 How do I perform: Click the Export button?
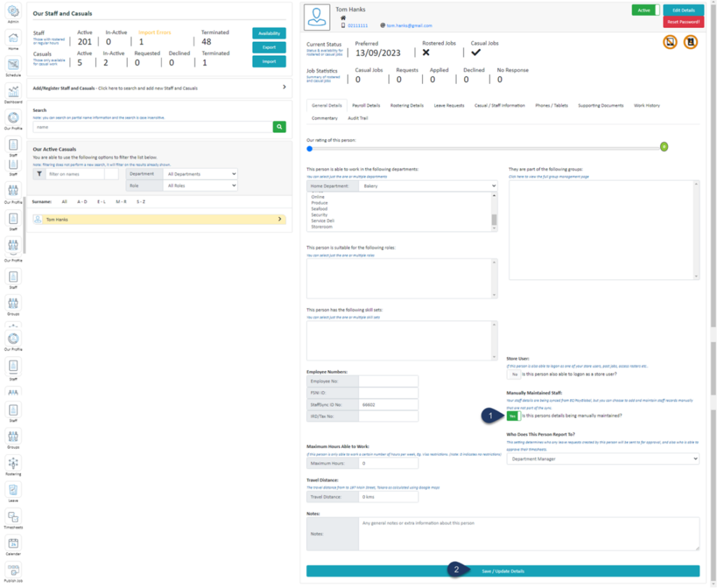(x=269, y=48)
